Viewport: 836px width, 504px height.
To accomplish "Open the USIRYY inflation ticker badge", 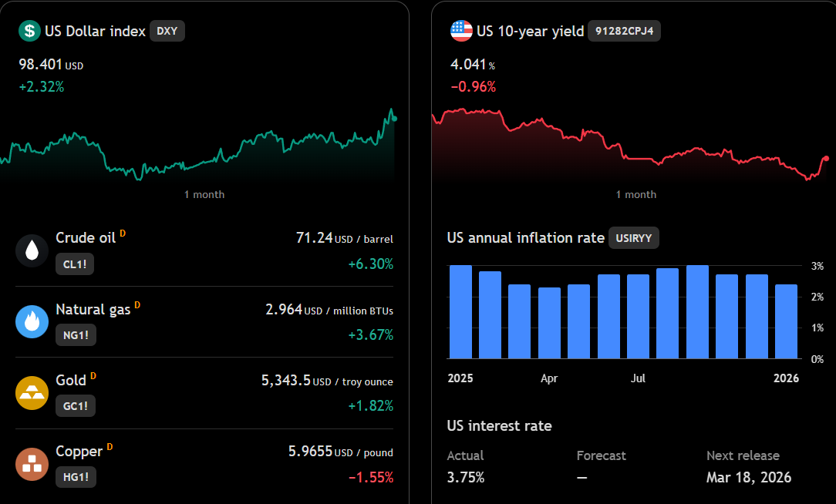I will [633, 238].
